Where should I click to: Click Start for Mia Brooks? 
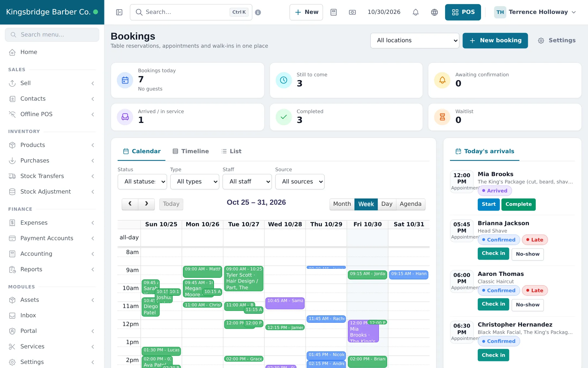coord(489,204)
